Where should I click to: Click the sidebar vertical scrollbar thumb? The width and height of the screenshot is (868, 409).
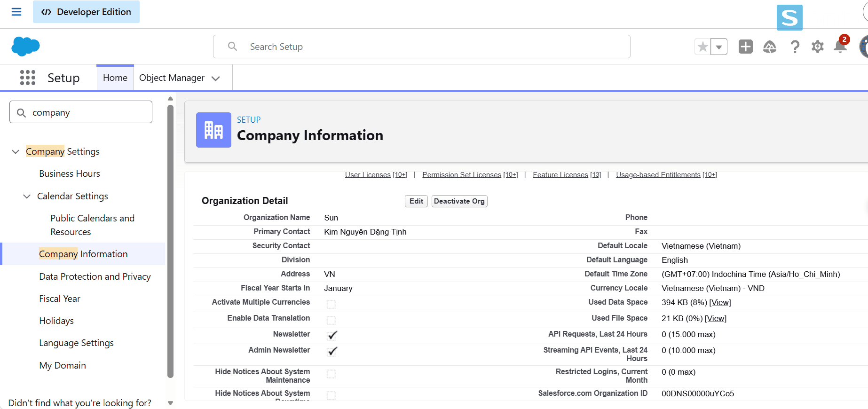[x=170, y=241]
